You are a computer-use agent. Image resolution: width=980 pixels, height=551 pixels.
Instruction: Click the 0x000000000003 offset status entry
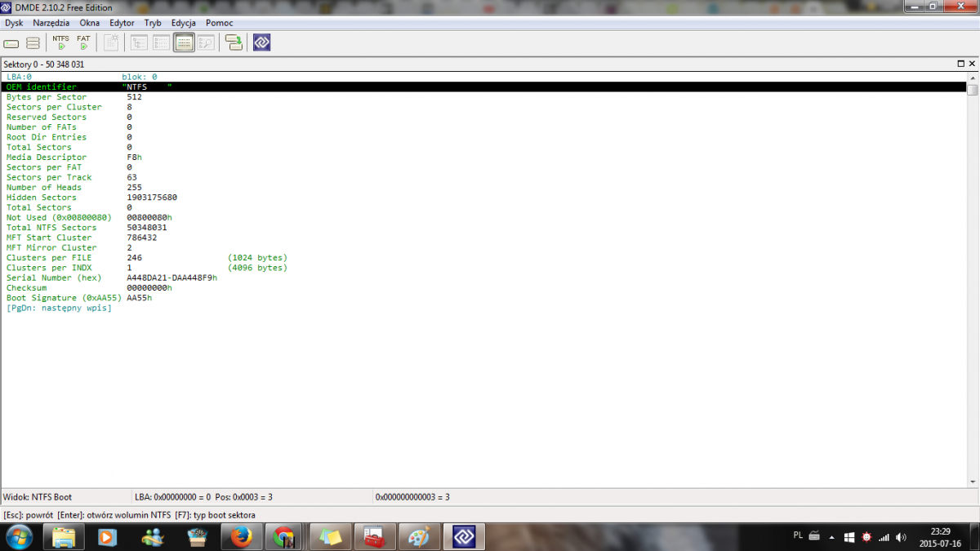[412, 496]
